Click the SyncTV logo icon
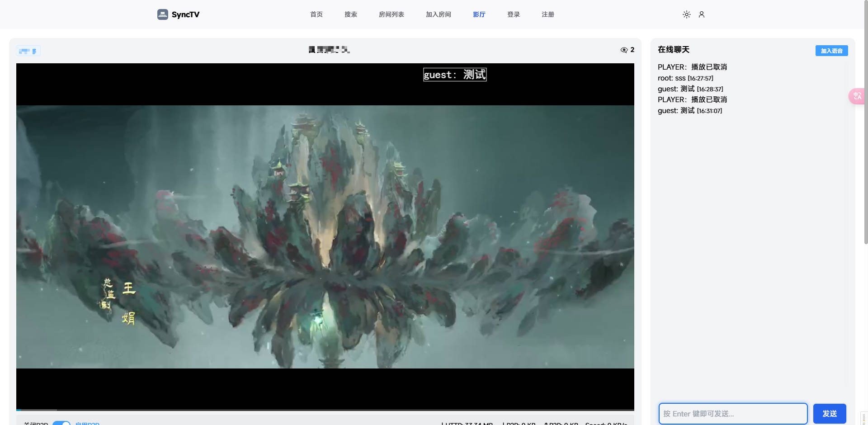Image resolution: width=868 pixels, height=425 pixels. coord(162,14)
